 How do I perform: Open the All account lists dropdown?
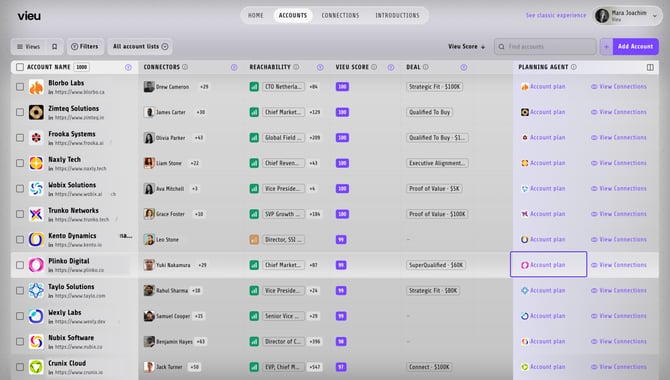click(140, 47)
